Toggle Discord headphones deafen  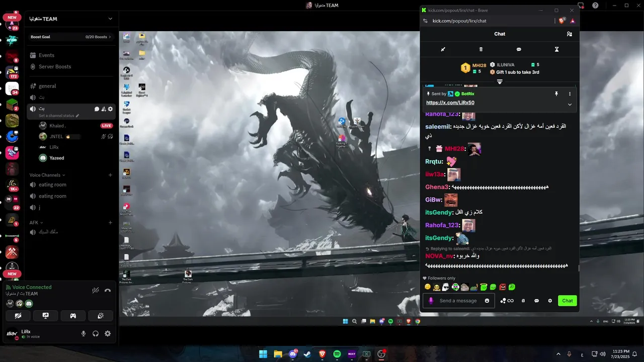96,333
